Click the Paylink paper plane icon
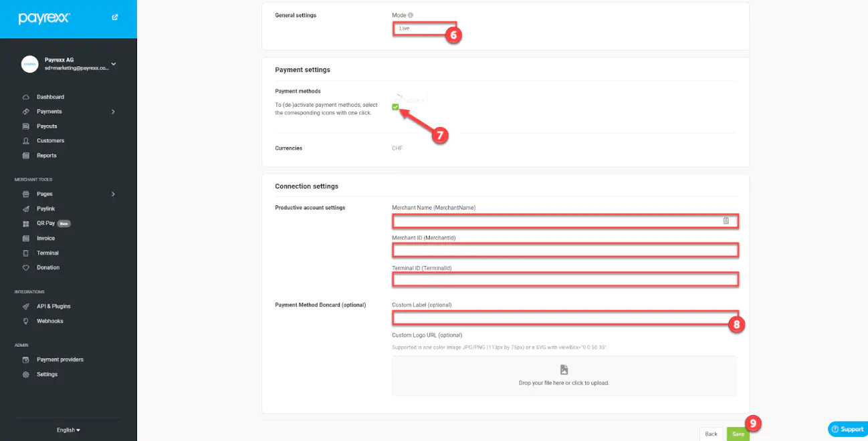868x441 pixels. click(26, 209)
